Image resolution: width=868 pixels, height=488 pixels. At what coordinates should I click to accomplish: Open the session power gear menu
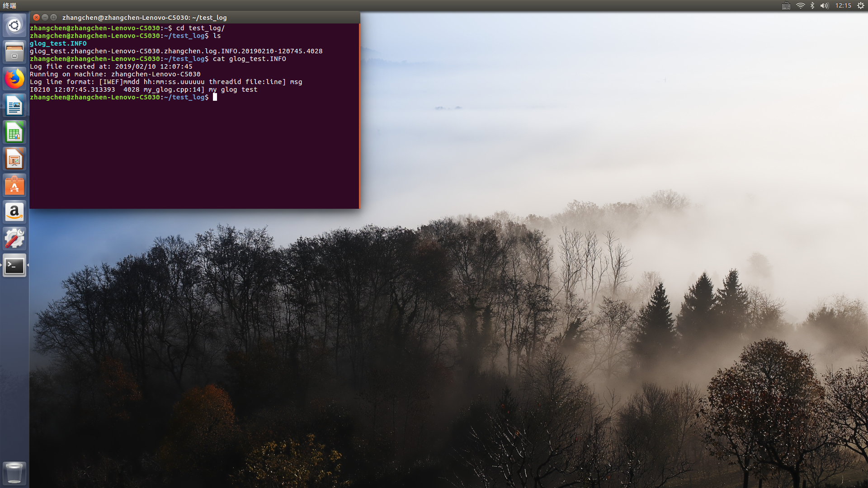861,6
